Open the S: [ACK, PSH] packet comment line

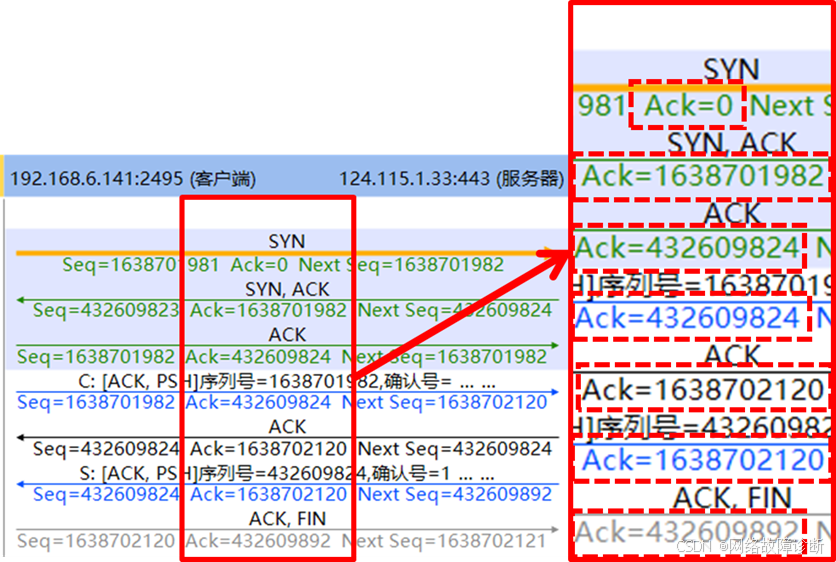(287, 473)
